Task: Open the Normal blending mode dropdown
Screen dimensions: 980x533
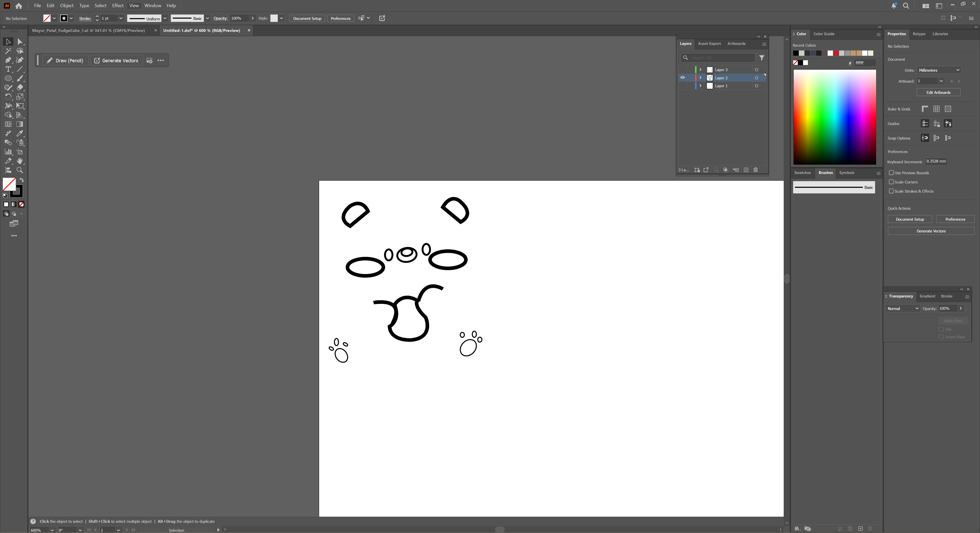Action: click(902, 308)
